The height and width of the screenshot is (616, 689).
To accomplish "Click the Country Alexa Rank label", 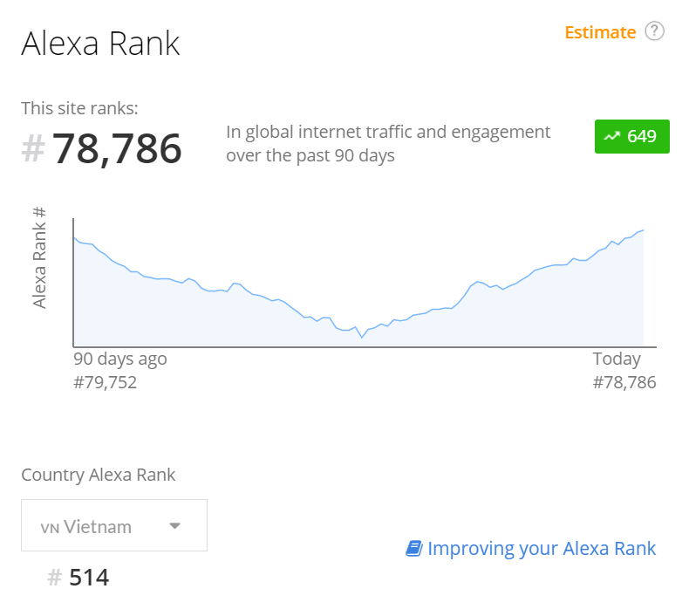I will pyautogui.click(x=98, y=476).
